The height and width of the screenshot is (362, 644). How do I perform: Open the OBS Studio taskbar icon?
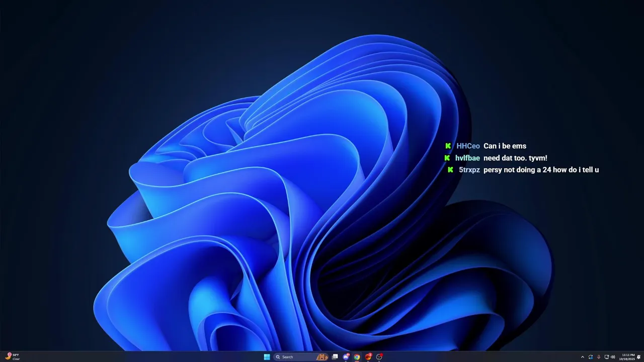(x=379, y=357)
